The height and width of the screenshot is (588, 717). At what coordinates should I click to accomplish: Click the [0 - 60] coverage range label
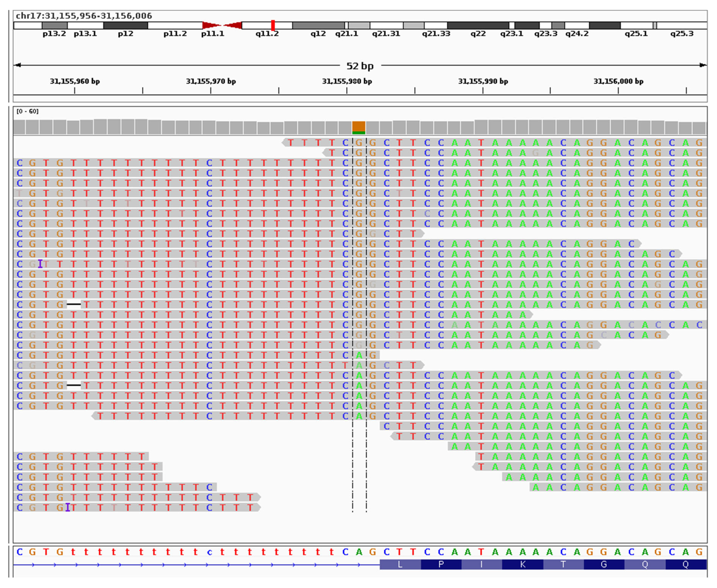[28, 111]
